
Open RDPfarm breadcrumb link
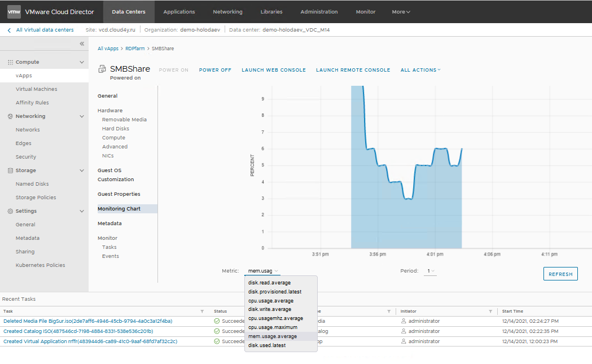click(x=135, y=49)
